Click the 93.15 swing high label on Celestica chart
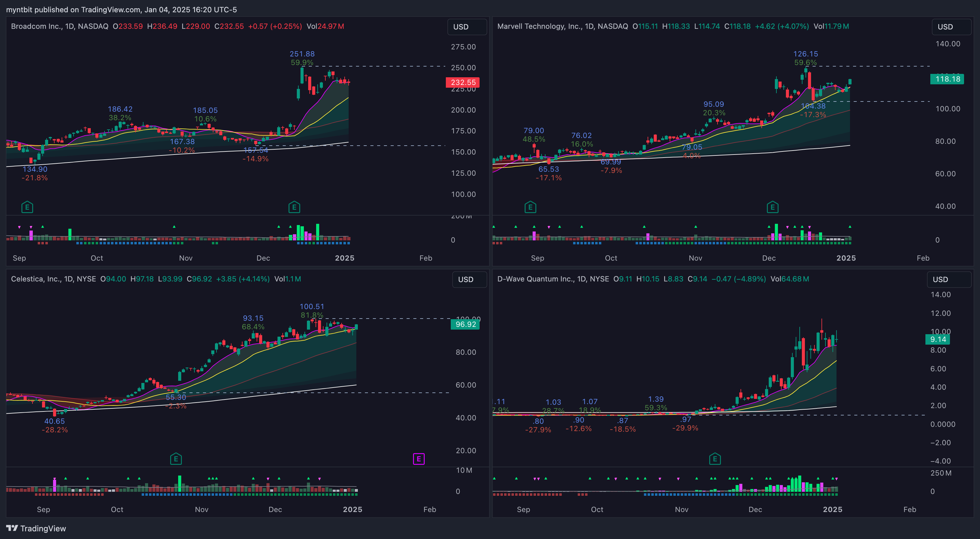This screenshot has width=980, height=539. [253, 318]
